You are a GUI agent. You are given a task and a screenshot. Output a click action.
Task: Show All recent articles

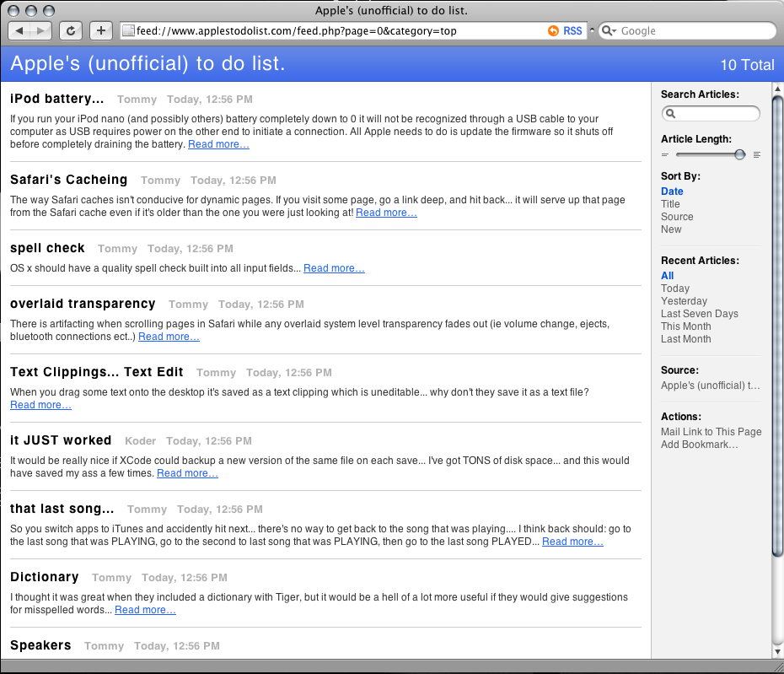(x=667, y=276)
